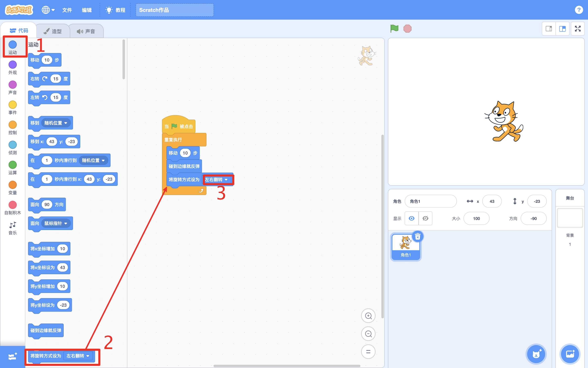Click the Scratch logo

(x=19, y=10)
